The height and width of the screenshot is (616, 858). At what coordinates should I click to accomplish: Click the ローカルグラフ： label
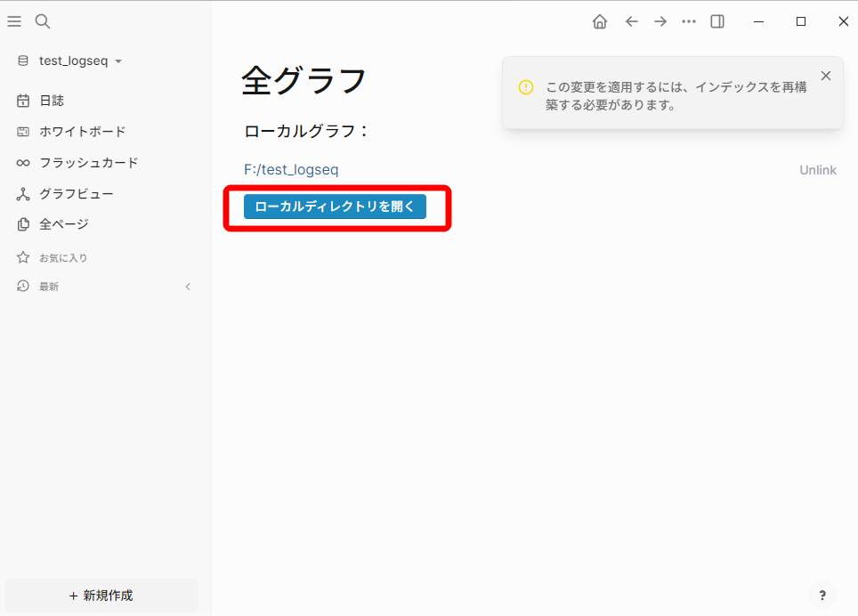click(x=307, y=131)
